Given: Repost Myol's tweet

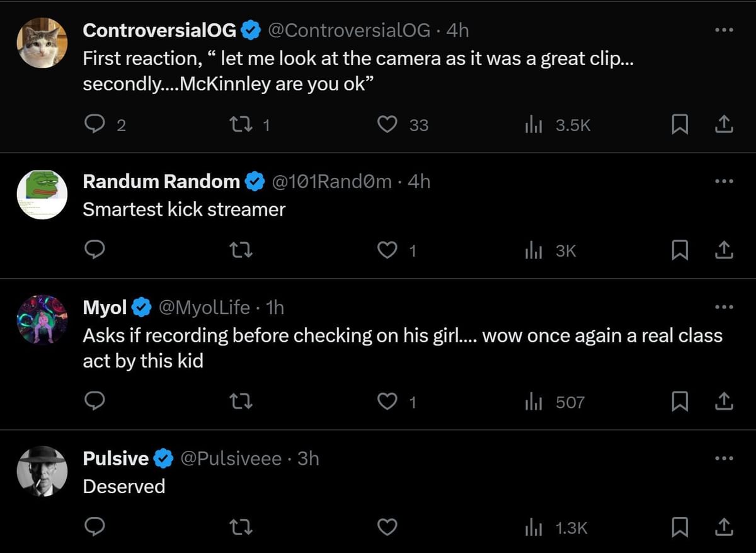Looking at the screenshot, I should pos(243,402).
